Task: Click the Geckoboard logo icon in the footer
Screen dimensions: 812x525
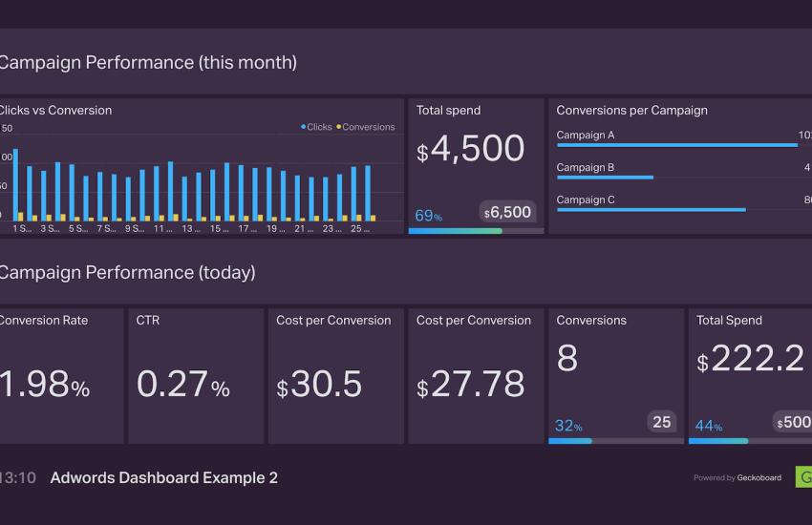Action: coord(803,477)
